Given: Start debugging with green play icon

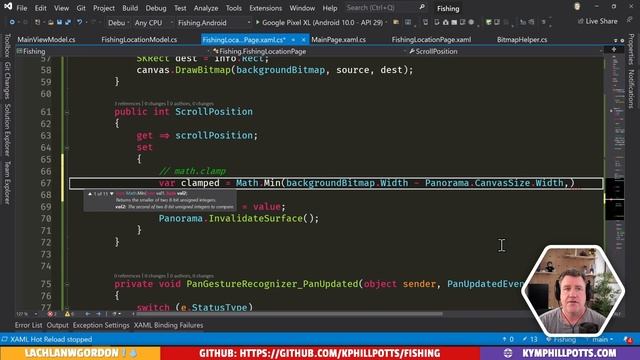Looking at the screenshot, I should coord(257,22).
